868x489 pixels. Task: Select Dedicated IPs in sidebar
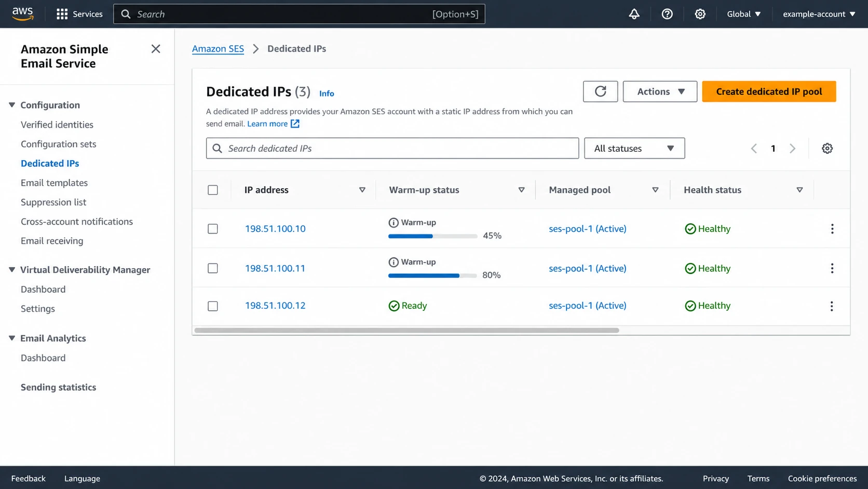50,163
